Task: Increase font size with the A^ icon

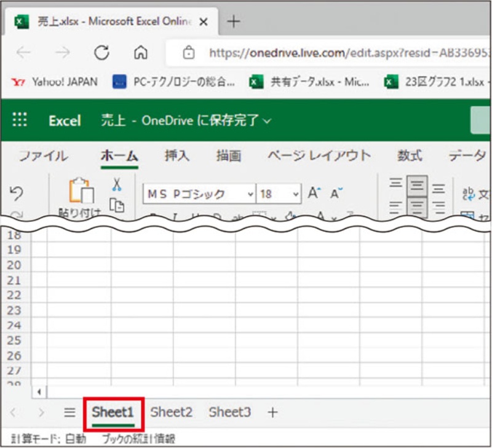Action: pyautogui.click(x=313, y=191)
